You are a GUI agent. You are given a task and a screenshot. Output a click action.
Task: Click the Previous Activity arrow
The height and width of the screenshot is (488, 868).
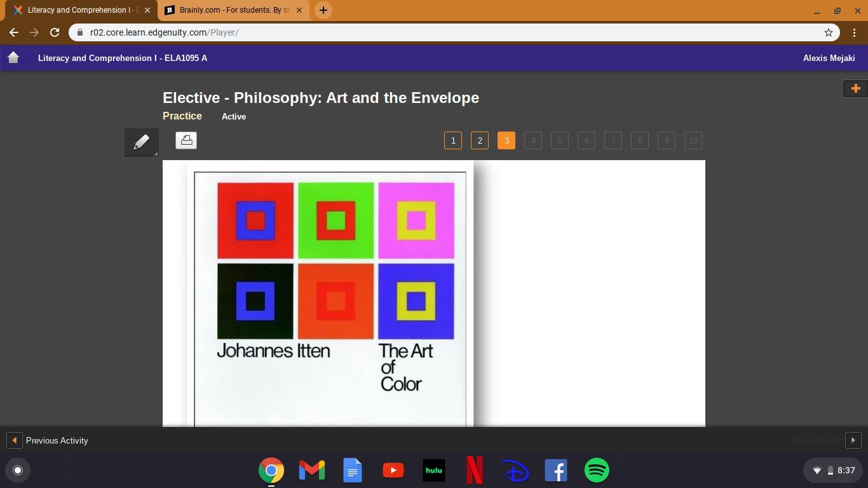14,440
